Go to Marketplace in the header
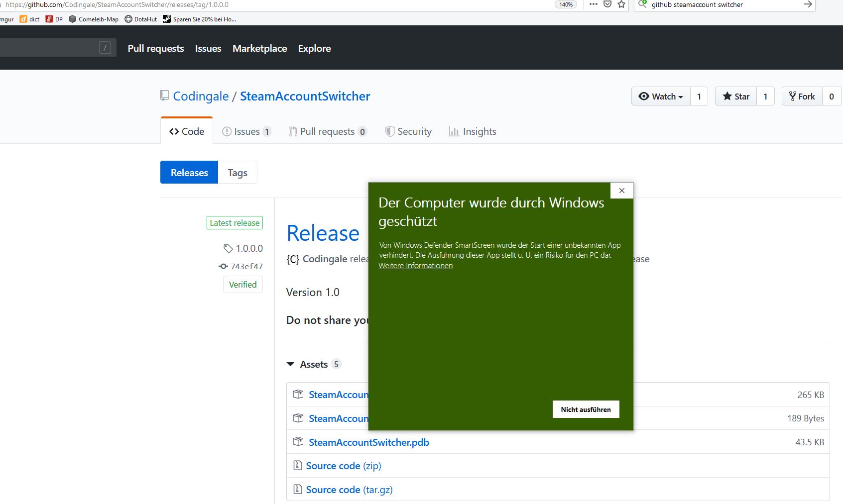 coord(260,48)
